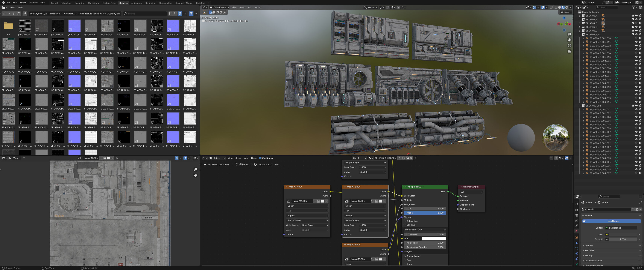644x270 pixels.
Task: Toggle the Use Nodes checkbox in node editor
Action: pos(260,158)
